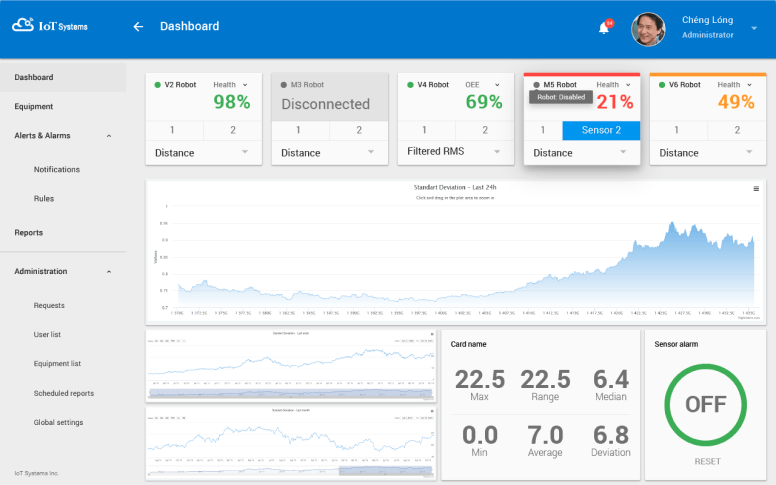Collapse the Alerts & Alarms section

pos(109,136)
